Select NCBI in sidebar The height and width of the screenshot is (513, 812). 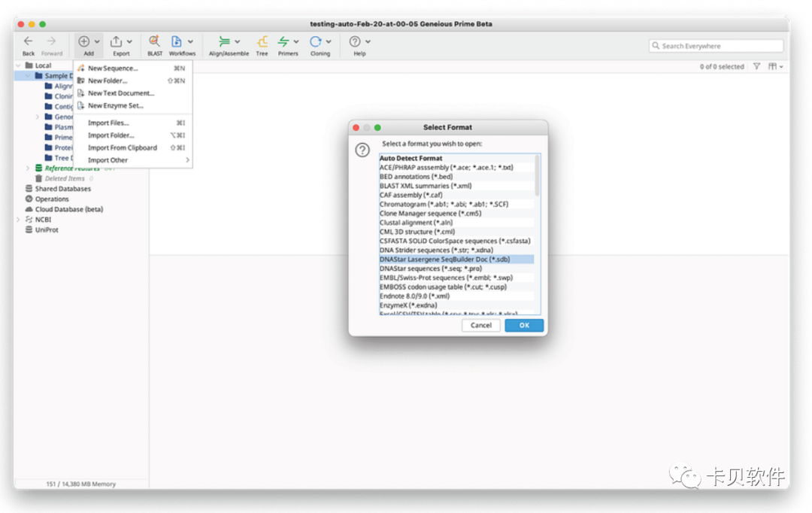click(x=43, y=220)
